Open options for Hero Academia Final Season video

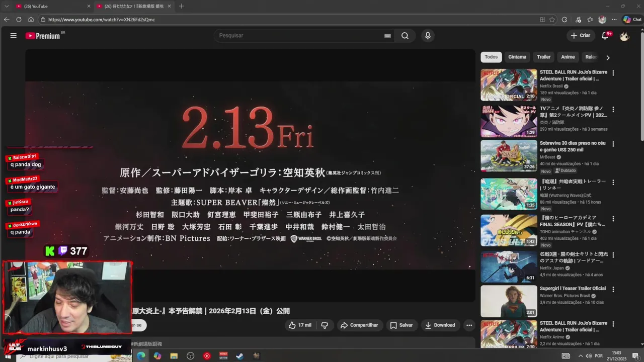[613, 219]
